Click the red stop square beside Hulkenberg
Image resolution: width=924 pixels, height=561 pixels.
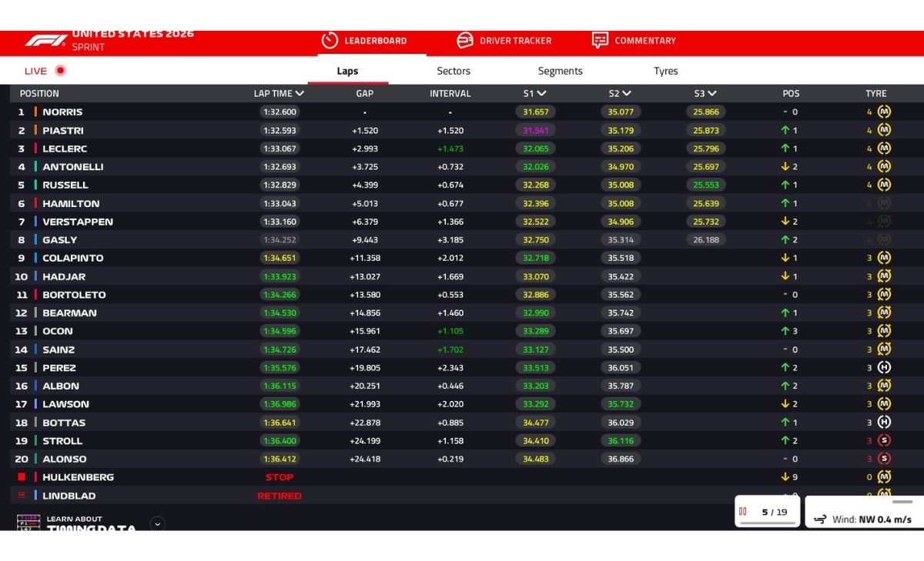click(22, 477)
